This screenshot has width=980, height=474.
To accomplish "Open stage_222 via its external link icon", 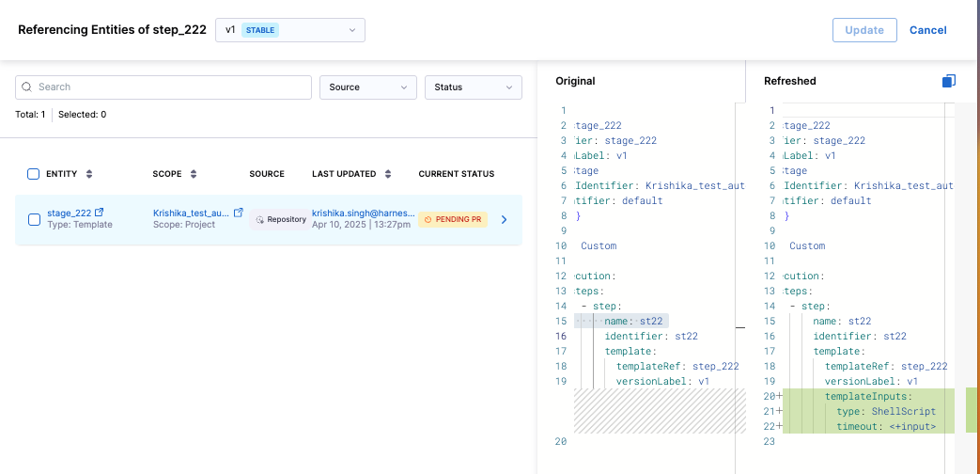I will (100, 213).
